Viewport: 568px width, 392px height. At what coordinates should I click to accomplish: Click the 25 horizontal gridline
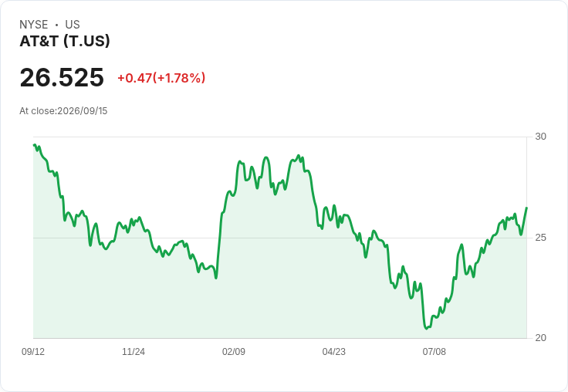pyautogui.click(x=280, y=238)
